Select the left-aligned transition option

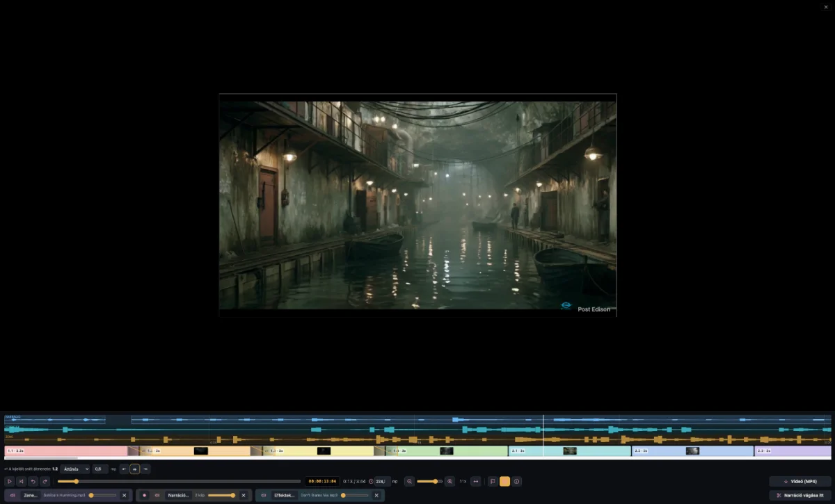(125, 469)
